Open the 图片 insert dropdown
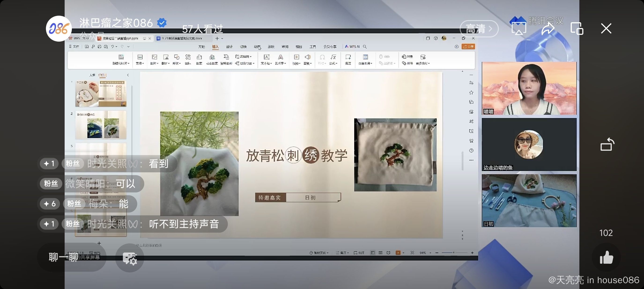The width and height of the screenshot is (644, 289). click(154, 60)
